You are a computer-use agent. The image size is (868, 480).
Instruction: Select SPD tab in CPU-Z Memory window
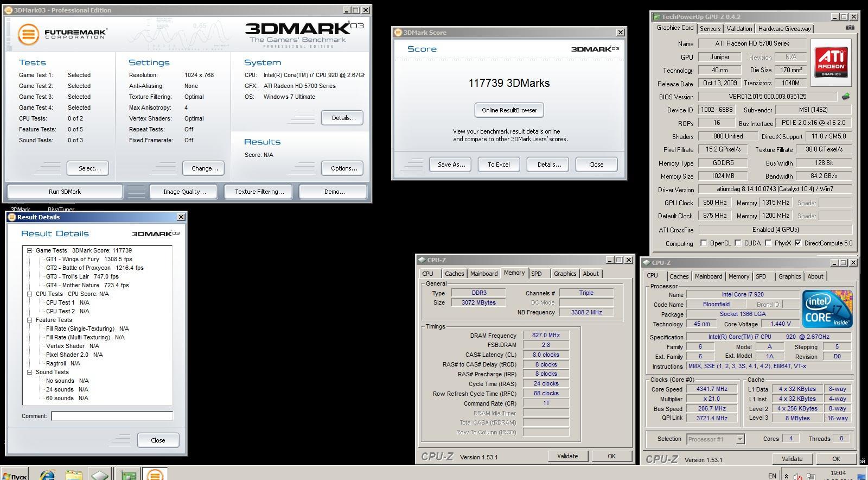click(537, 274)
